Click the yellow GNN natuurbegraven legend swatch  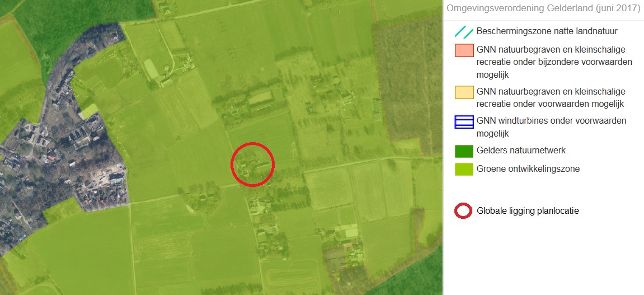pyautogui.click(x=464, y=92)
